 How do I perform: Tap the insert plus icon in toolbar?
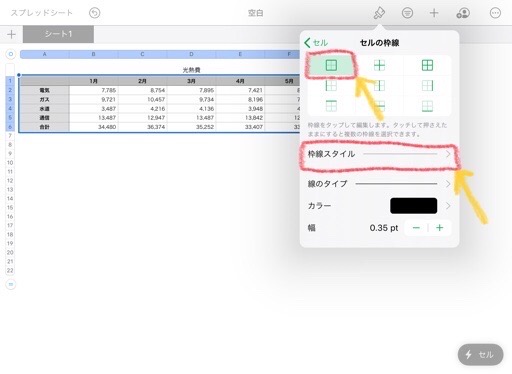pyautogui.click(x=434, y=13)
